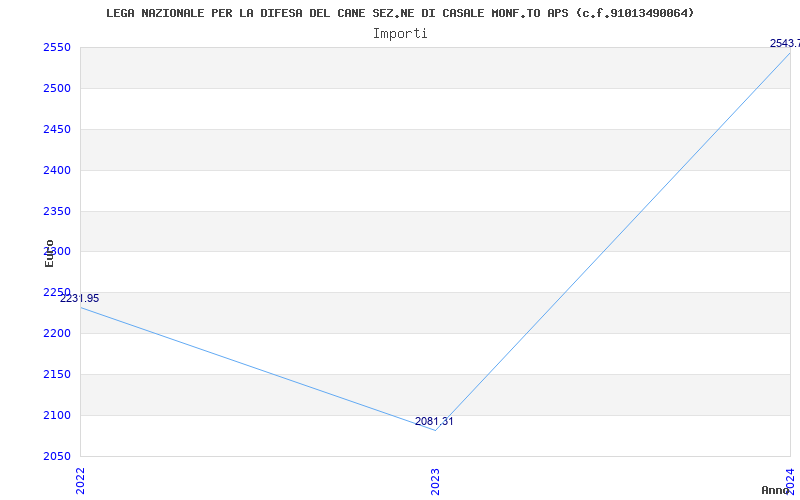Click the 2543.7 data label
Image resolution: width=800 pixels, height=500 pixels.
pyautogui.click(x=785, y=43)
